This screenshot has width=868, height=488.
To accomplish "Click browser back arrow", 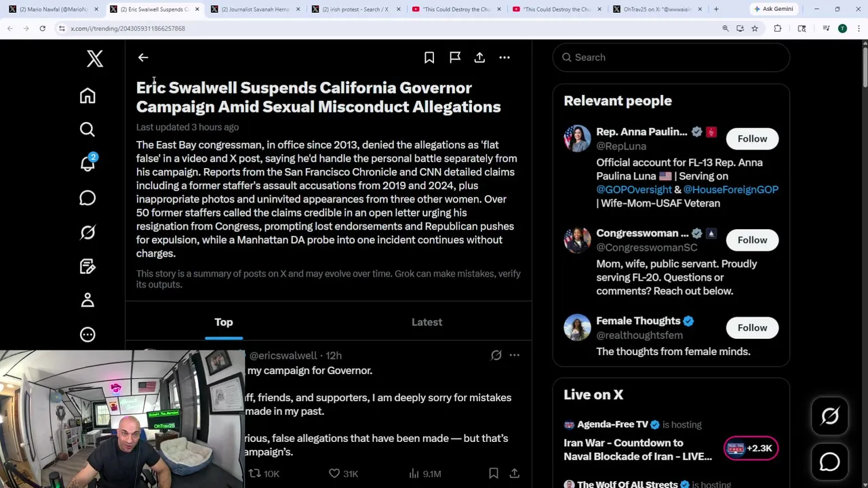I will click(9, 28).
